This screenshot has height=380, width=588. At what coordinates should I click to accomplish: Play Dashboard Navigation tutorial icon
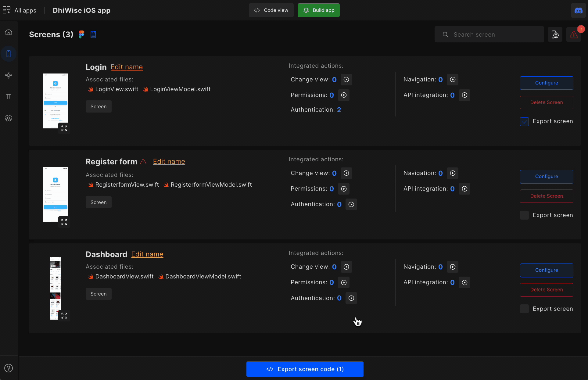pyautogui.click(x=453, y=267)
